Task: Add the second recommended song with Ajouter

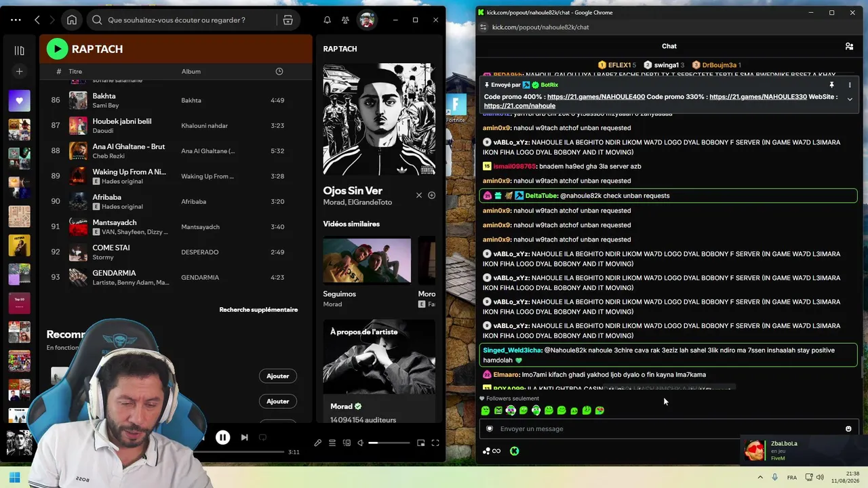Action: [277, 401]
